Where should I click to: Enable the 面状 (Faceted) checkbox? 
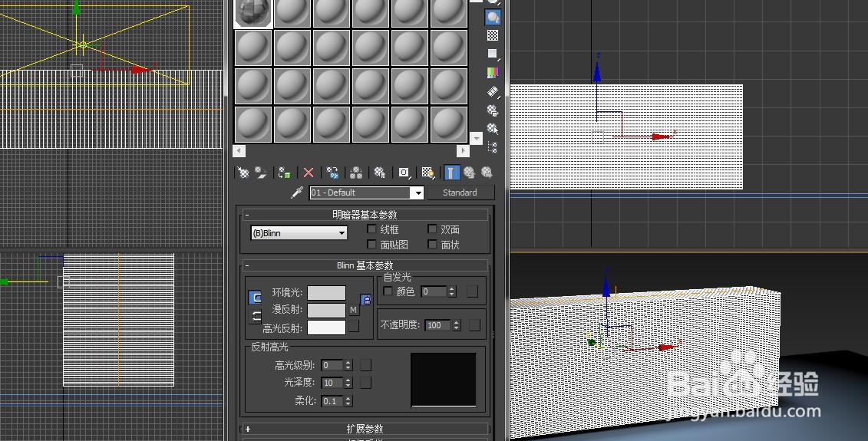pyautogui.click(x=432, y=244)
